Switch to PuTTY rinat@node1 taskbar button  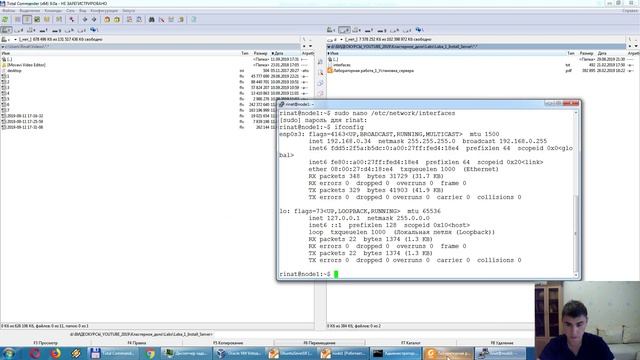click(x=501, y=353)
